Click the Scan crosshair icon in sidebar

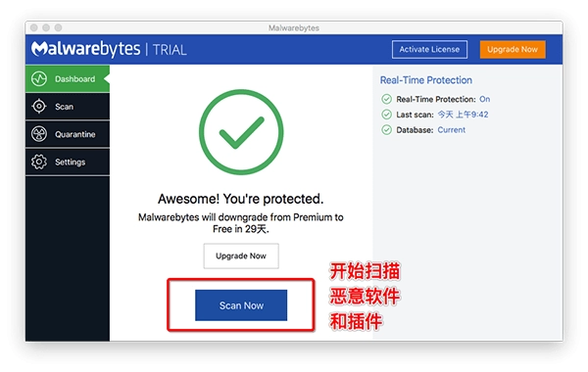point(39,107)
